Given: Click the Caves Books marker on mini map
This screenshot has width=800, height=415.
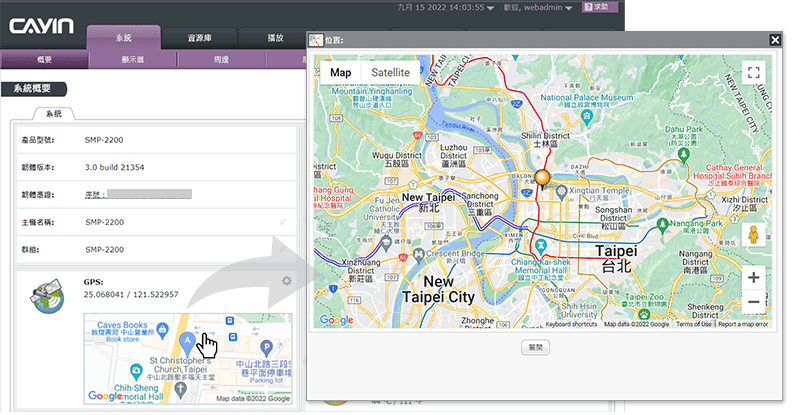Looking at the screenshot, I should 163,329.
